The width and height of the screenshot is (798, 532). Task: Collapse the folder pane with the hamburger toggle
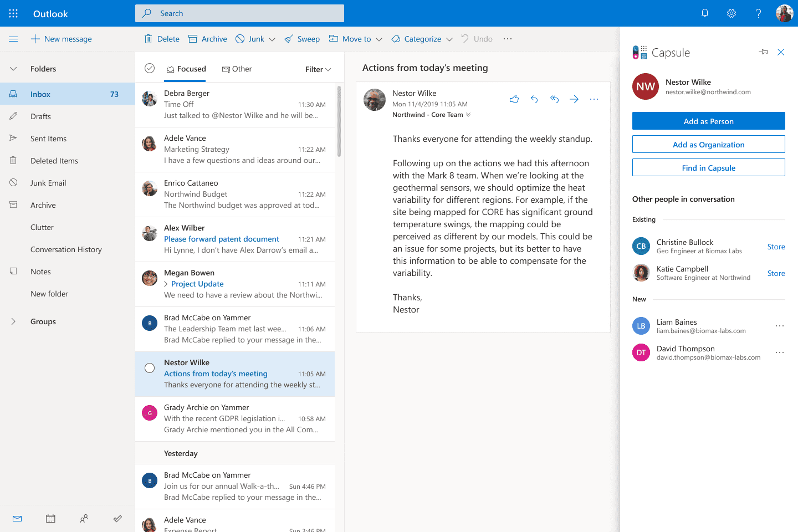13,39
